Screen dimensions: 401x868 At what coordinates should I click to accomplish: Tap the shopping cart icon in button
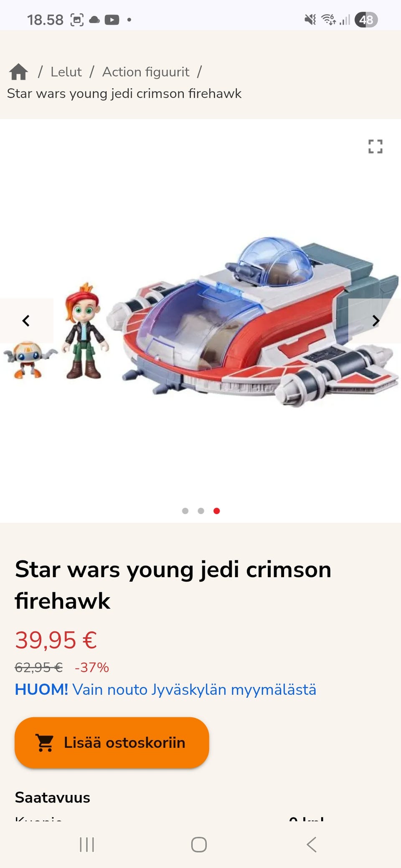point(45,743)
